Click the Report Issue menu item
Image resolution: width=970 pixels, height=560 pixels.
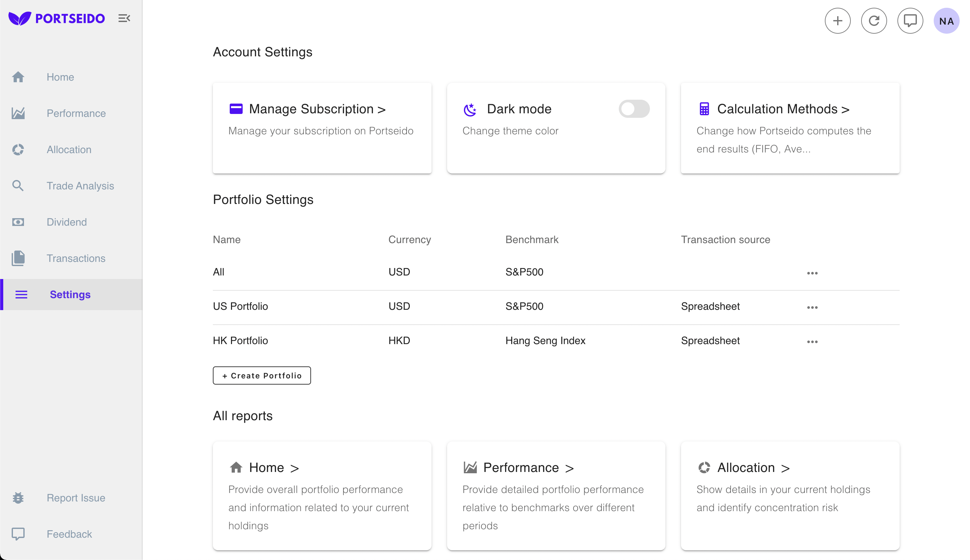tap(75, 498)
